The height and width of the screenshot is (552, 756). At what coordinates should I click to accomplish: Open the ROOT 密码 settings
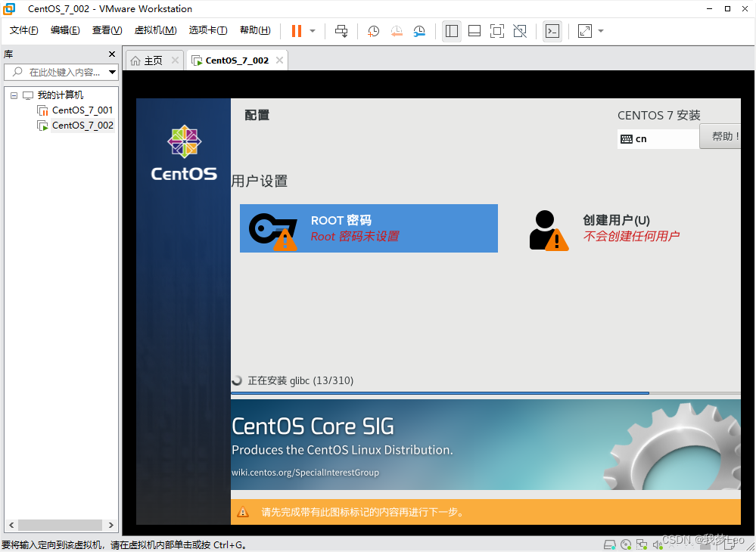click(369, 228)
